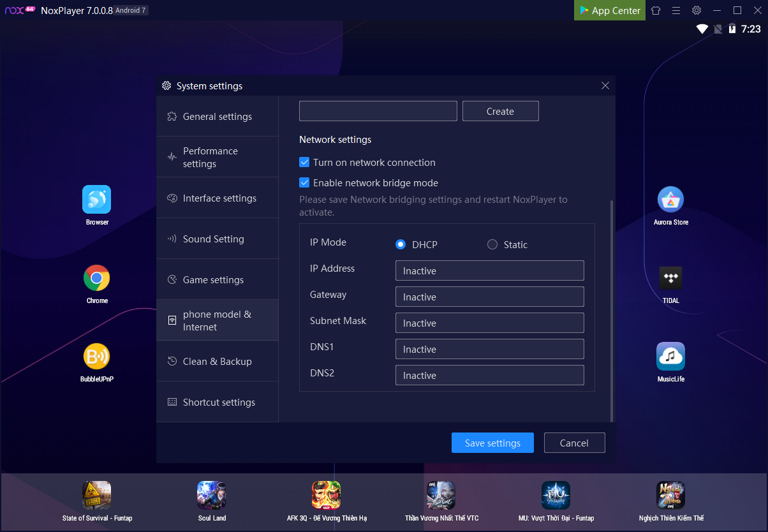Image resolution: width=768 pixels, height=532 pixels.
Task: Click the 7:23 clock in status bar
Action: pyautogui.click(x=751, y=29)
